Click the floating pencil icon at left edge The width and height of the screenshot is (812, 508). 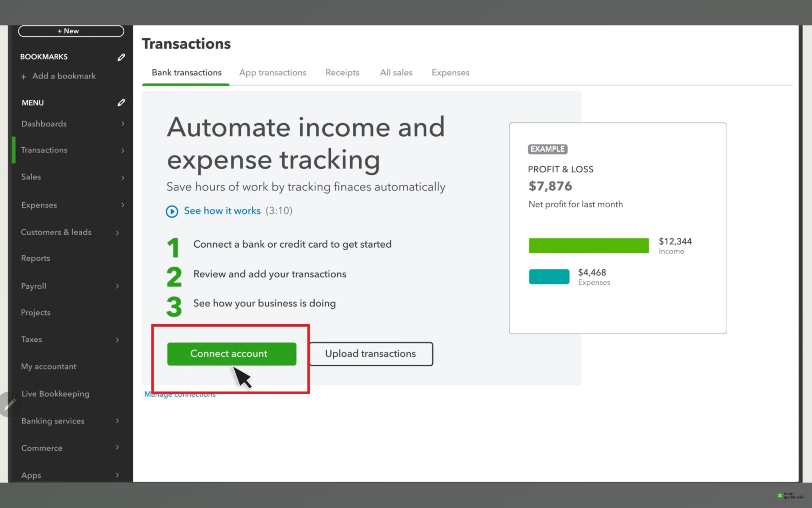(9, 405)
